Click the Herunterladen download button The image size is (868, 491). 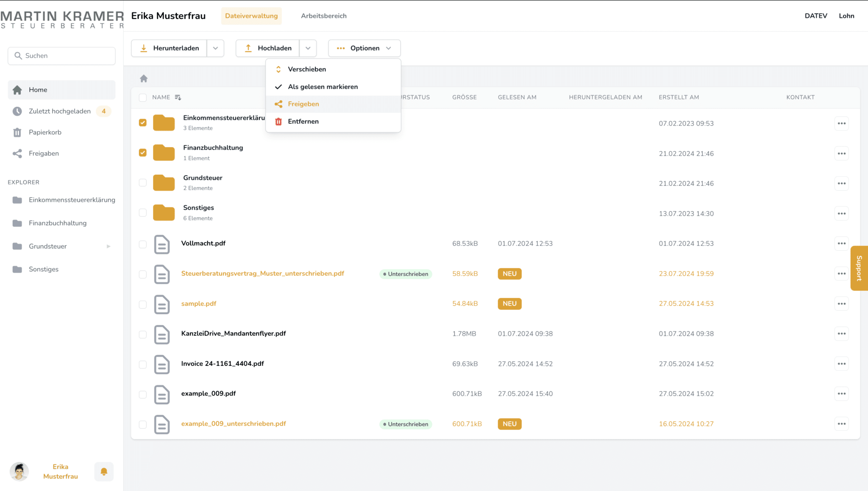[x=169, y=48]
